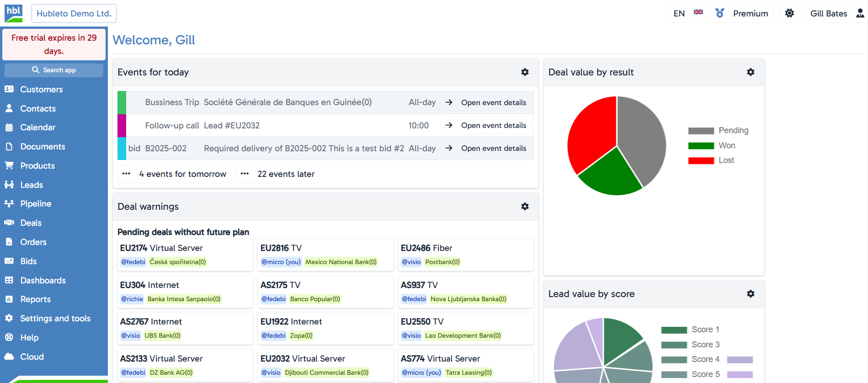Viewport: 868px width, 383px height.
Task: Expand the 4 events for tomorrow list
Action: tap(175, 174)
